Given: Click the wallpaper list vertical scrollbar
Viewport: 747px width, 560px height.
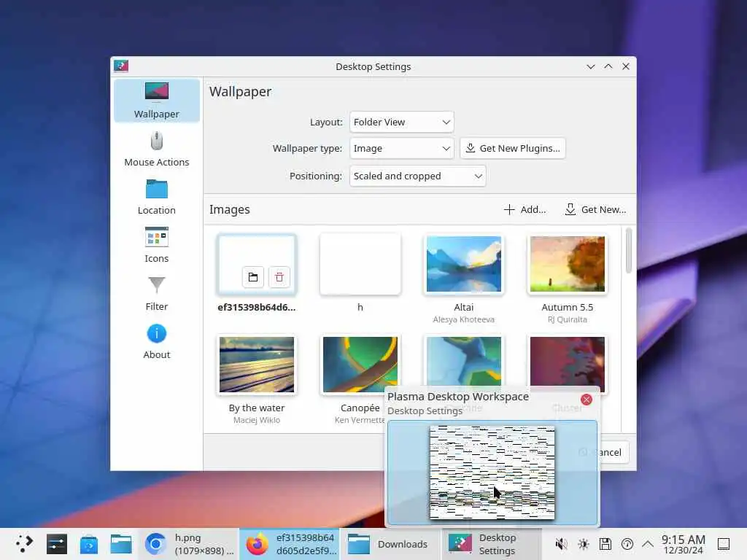Looking at the screenshot, I should [628, 251].
